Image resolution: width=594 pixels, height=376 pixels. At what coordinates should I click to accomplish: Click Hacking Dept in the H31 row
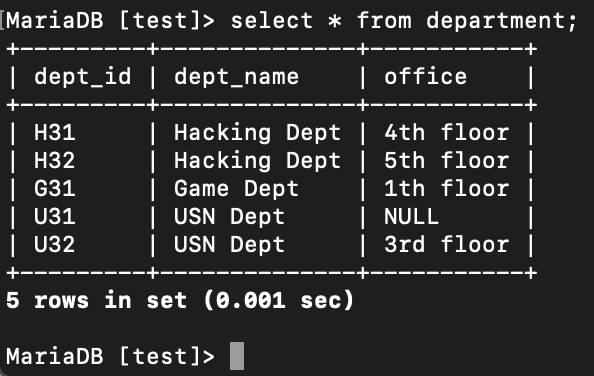pyautogui.click(x=257, y=133)
